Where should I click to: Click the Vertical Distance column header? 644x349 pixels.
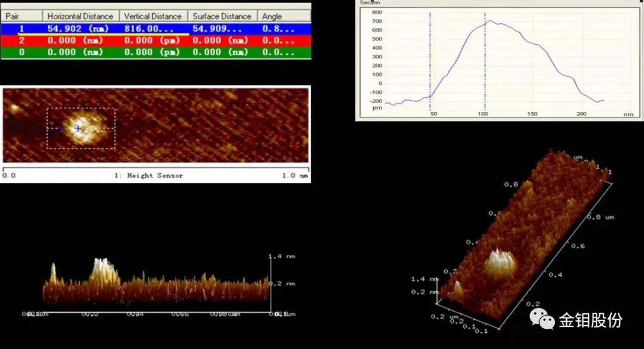(153, 16)
